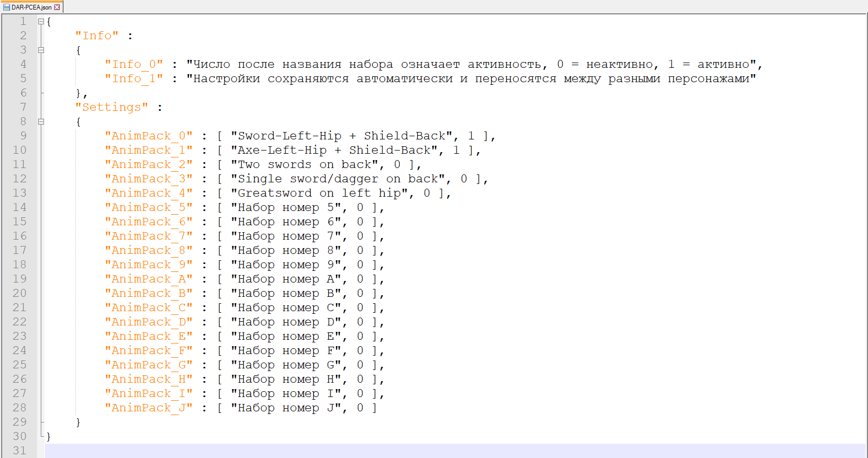Collapse the Info block fold marker
The width and height of the screenshot is (868, 458).
coord(41,50)
